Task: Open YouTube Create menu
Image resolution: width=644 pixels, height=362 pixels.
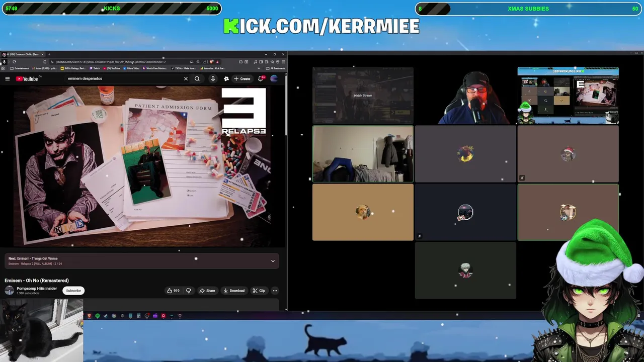Action: [x=242, y=78]
